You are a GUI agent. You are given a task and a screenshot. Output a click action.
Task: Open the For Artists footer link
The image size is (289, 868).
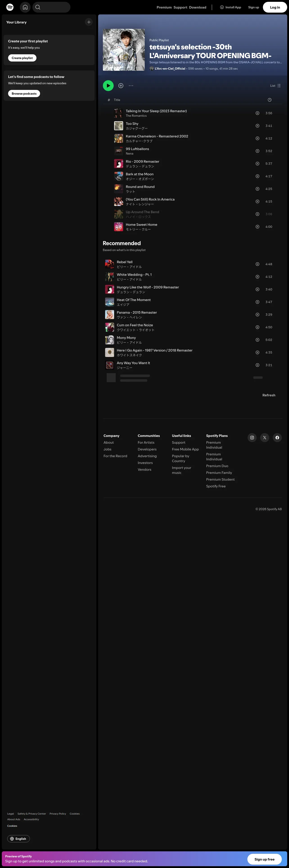tap(146, 443)
